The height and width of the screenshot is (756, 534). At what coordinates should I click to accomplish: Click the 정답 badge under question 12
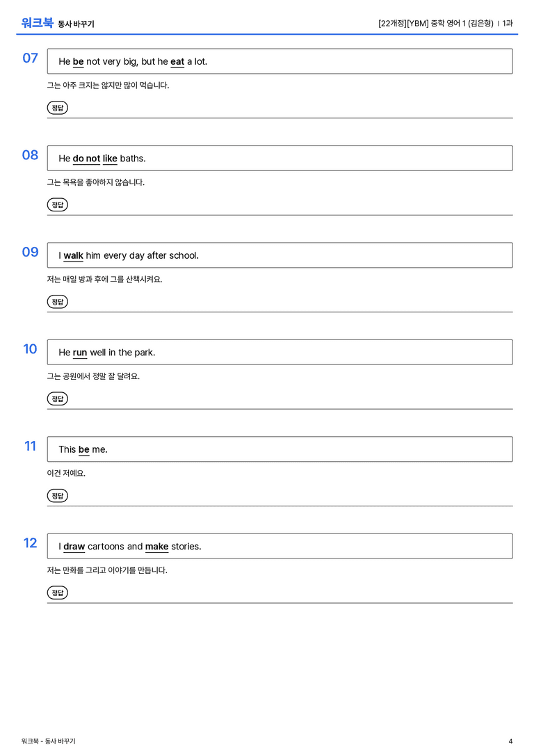[57, 593]
